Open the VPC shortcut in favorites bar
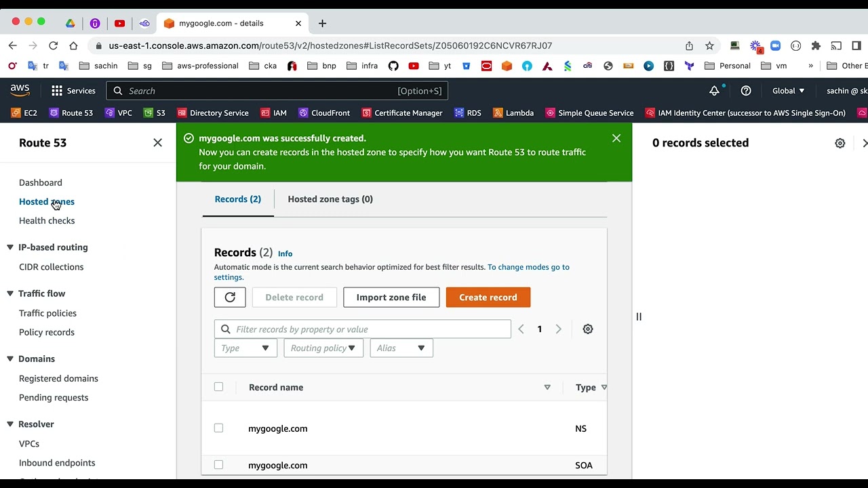This screenshot has height=488, width=868. (x=118, y=113)
